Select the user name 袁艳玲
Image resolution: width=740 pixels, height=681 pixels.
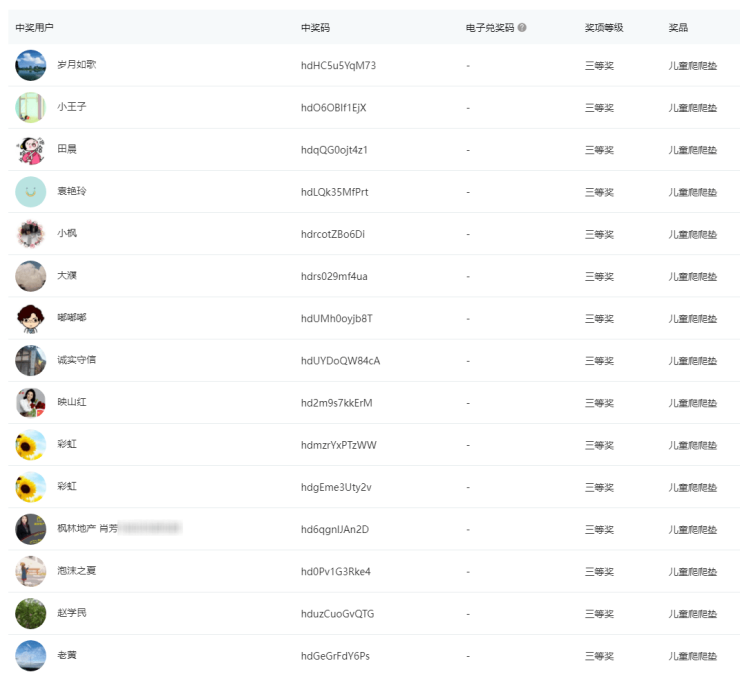tap(72, 191)
